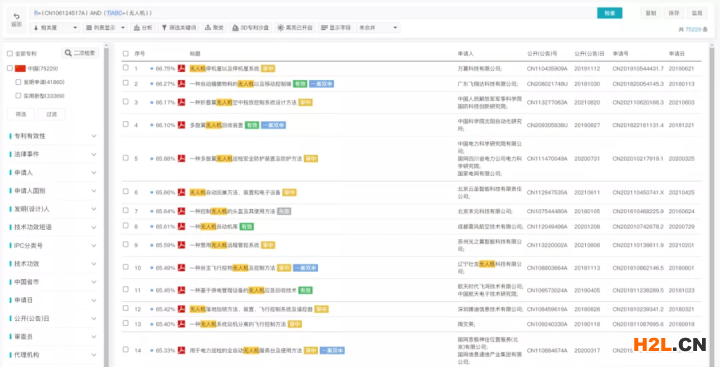Screen dimensions: 720x367
Task: Tick the checkbox of result row 1
Action: pyautogui.click(x=126, y=68)
